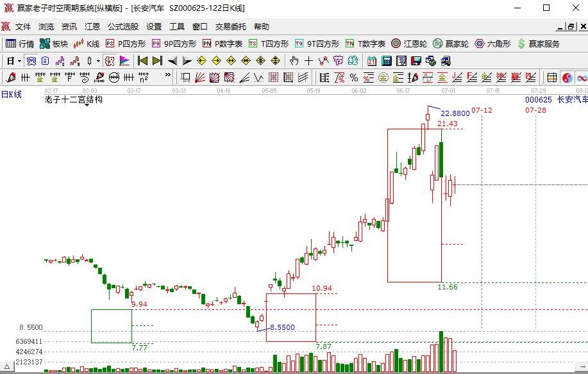
Task: Expand the toolbar overflow chevron
Action: (167, 76)
